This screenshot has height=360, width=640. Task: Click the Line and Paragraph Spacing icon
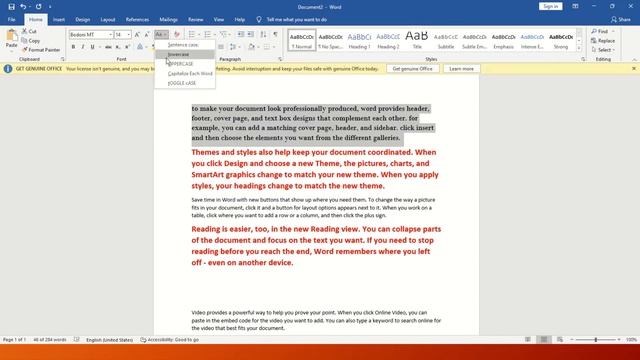click(x=233, y=47)
